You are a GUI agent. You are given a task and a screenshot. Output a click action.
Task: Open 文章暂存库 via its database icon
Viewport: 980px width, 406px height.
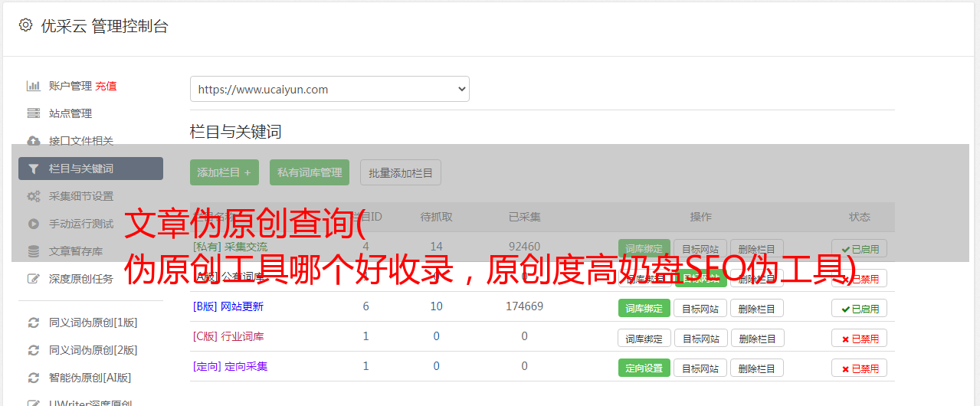[33, 251]
